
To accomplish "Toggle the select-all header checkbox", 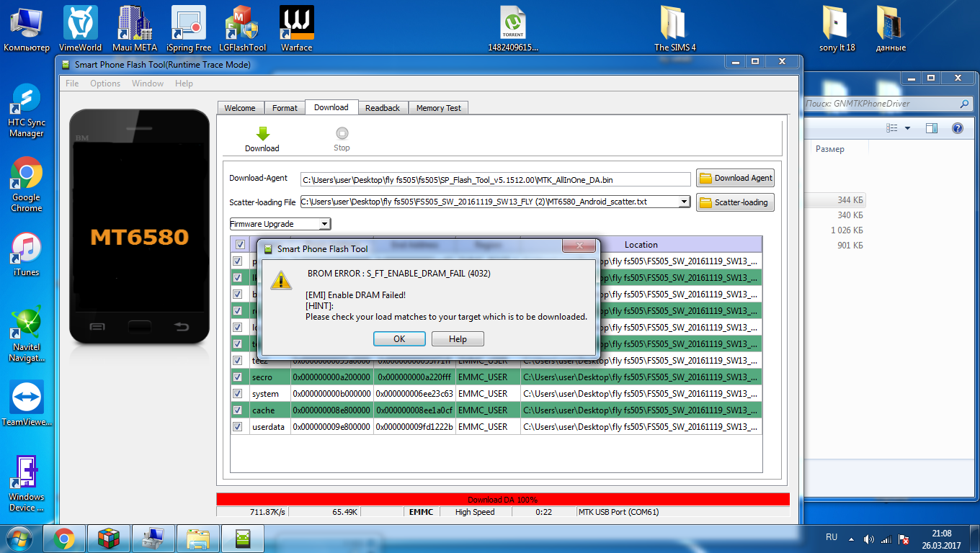I will click(240, 245).
